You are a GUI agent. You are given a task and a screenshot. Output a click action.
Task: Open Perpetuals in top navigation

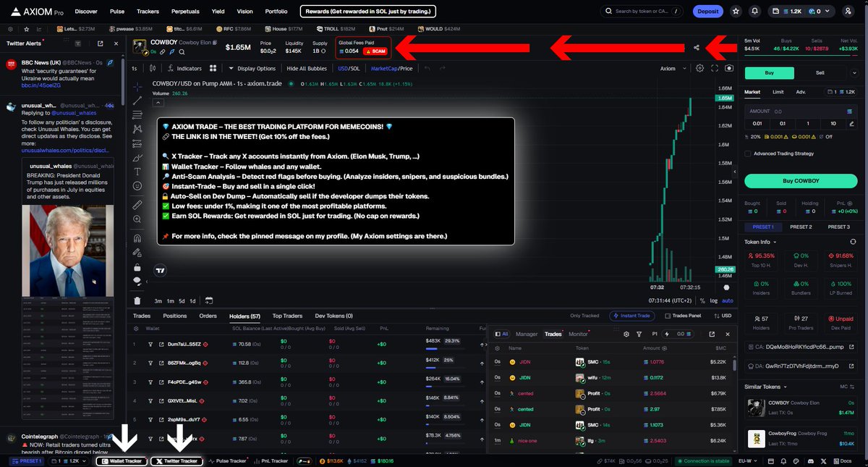186,12
